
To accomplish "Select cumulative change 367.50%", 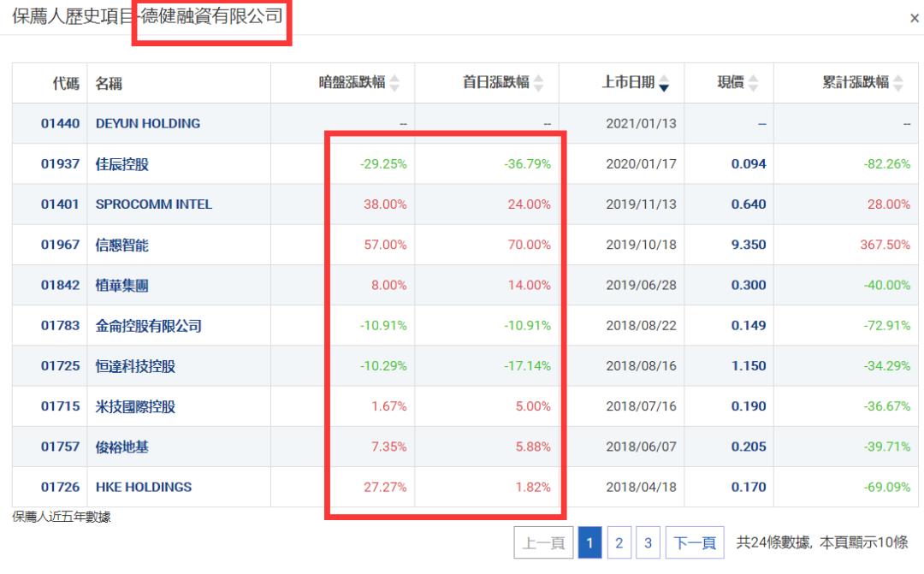I will pyautogui.click(x=885, y=245).
